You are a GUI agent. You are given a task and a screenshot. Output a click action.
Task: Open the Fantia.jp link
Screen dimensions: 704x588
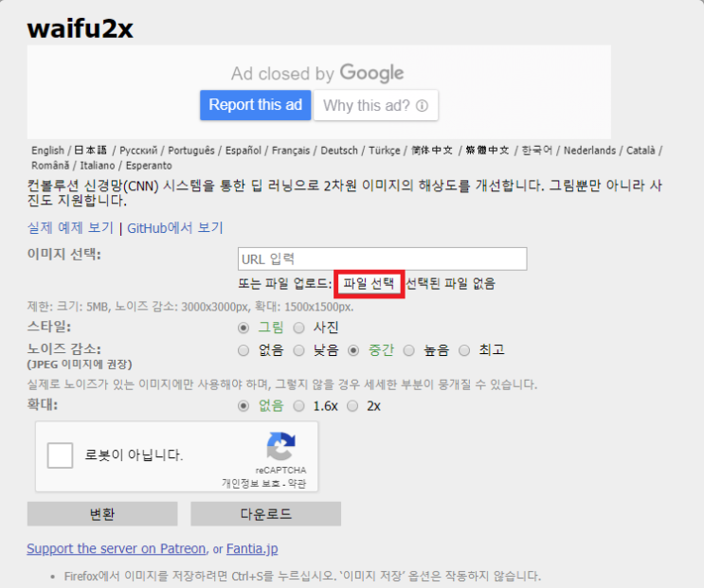[252, 548]
